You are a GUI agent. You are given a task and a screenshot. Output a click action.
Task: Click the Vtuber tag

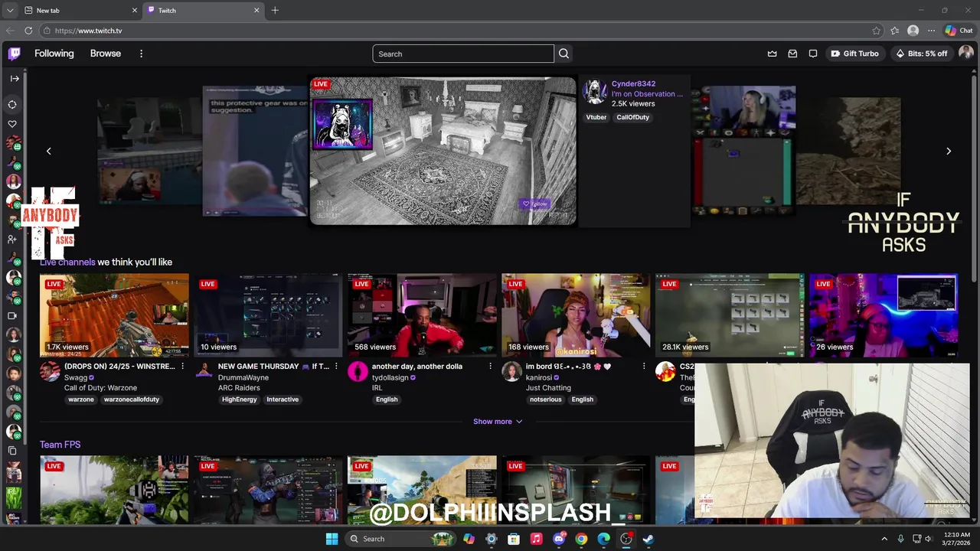[x=596, y=117]
